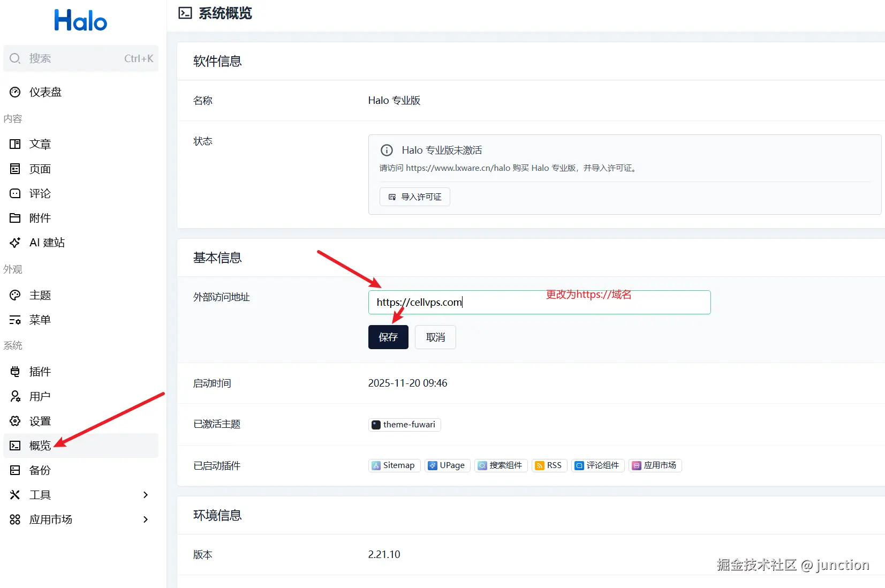885x588 pixels.
Task: Click the 工具 tools icon
Action: 15,495
